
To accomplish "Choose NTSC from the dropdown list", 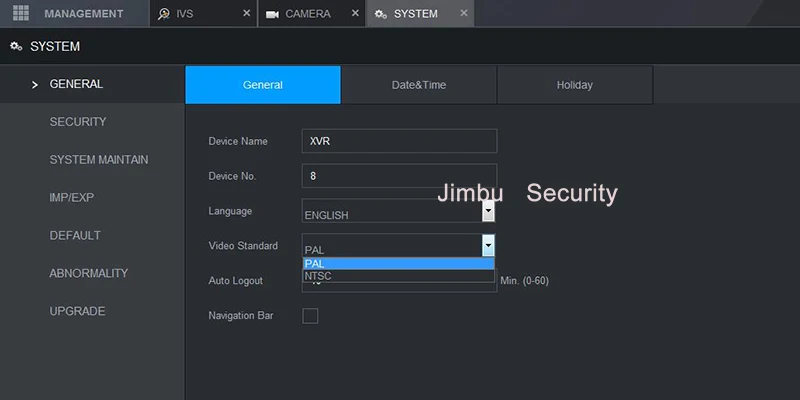I will coord(398,276).
